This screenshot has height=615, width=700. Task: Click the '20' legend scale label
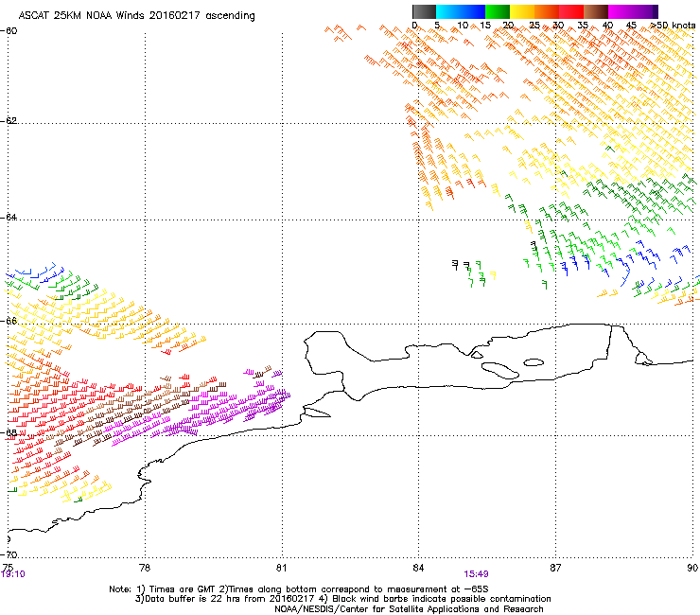508,26
